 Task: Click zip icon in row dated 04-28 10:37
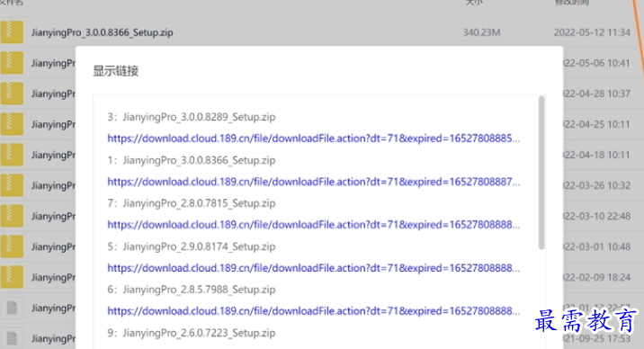click(12, 94)
